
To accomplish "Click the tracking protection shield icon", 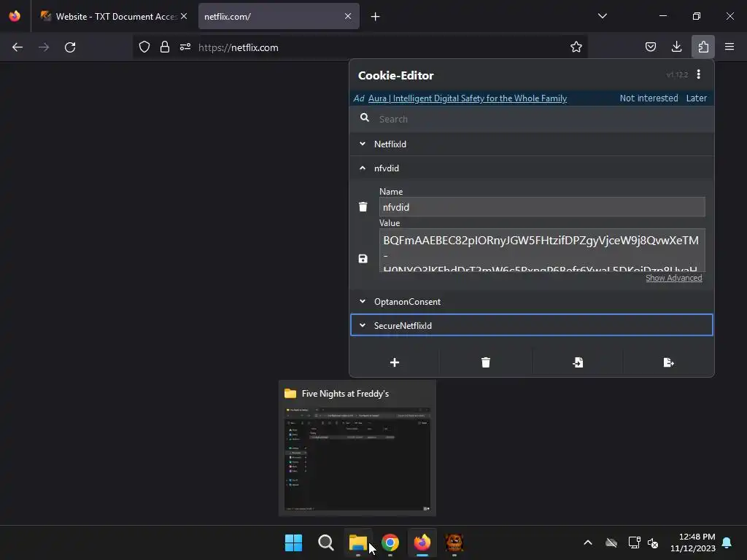I will coord(144,47).
